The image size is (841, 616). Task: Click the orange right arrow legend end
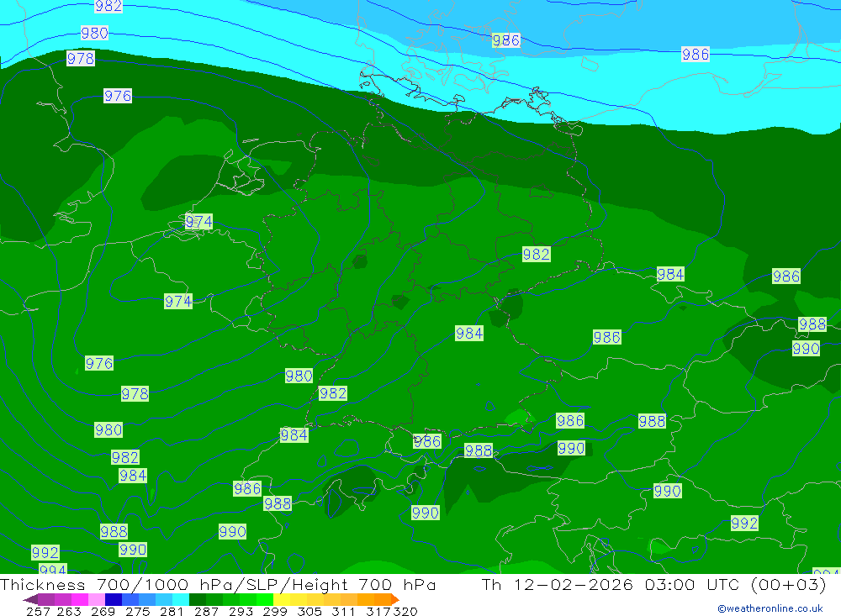point(395,599)
